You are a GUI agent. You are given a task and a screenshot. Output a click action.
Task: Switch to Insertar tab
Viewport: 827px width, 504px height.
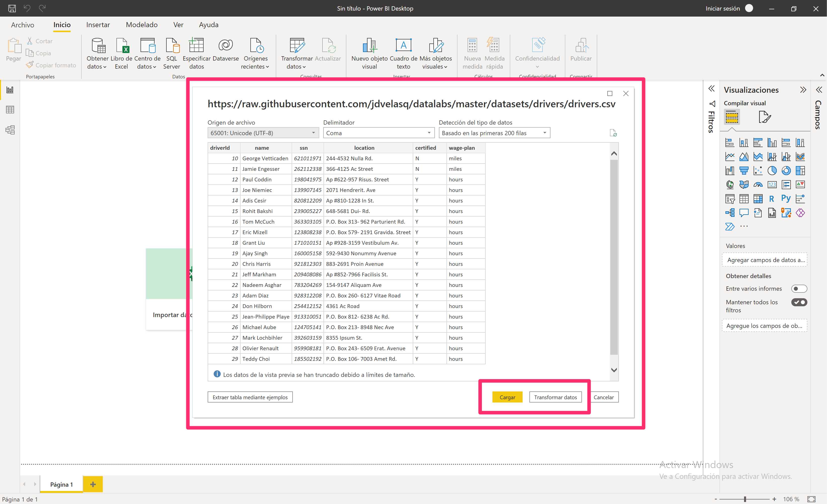point(98,25)
